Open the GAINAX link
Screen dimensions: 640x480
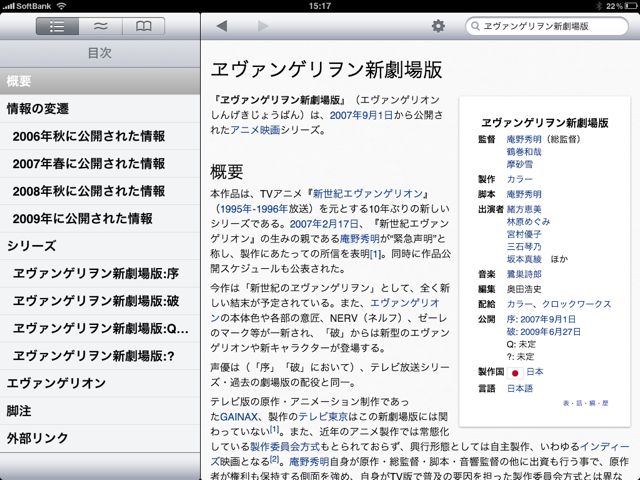point(239,417)
